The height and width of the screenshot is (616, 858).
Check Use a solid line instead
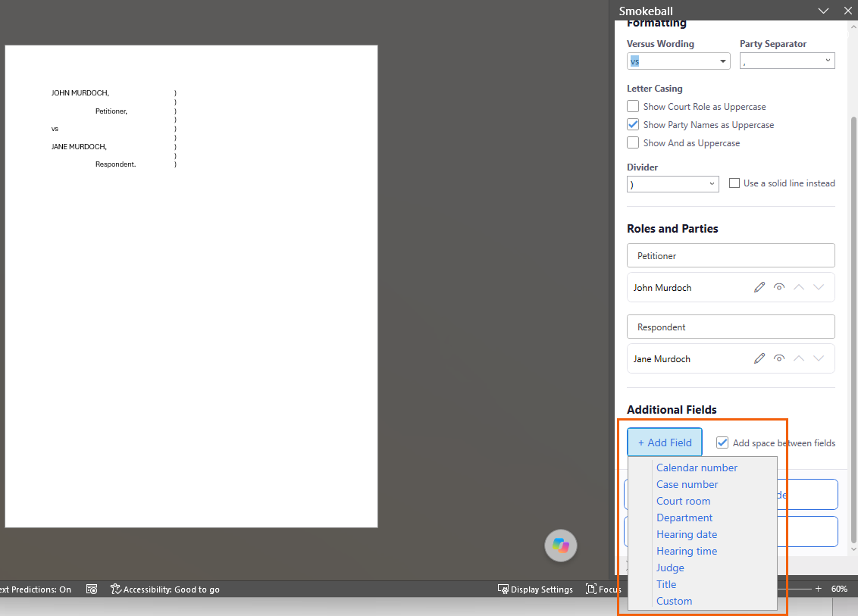[x=734, y=183]
